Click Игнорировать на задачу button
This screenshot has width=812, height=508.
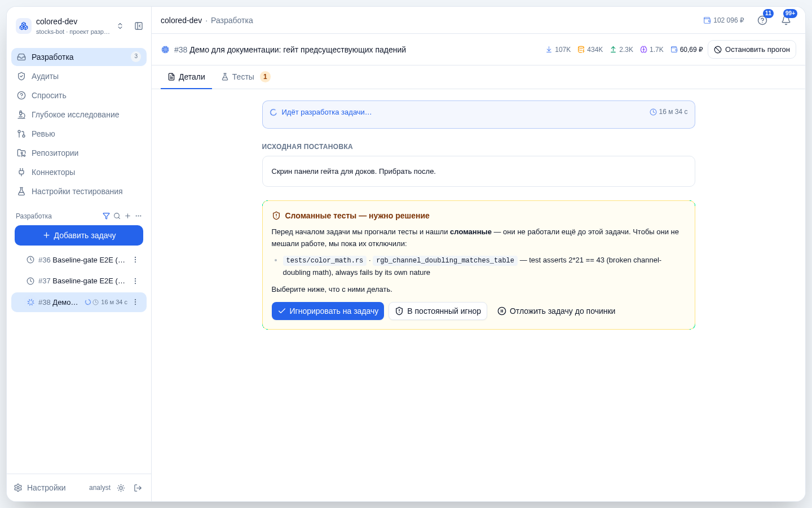tap(328, 311)
